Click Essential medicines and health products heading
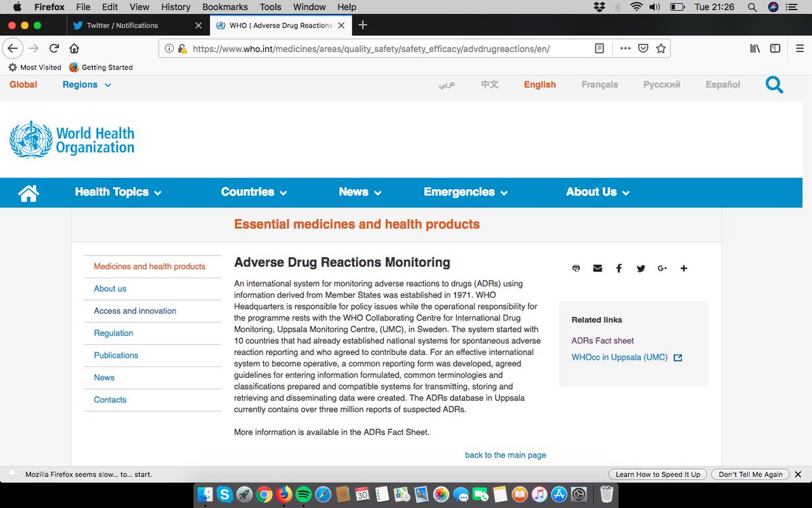The height and width of the screenshot is (508, 812). click(x=357, y=224)
